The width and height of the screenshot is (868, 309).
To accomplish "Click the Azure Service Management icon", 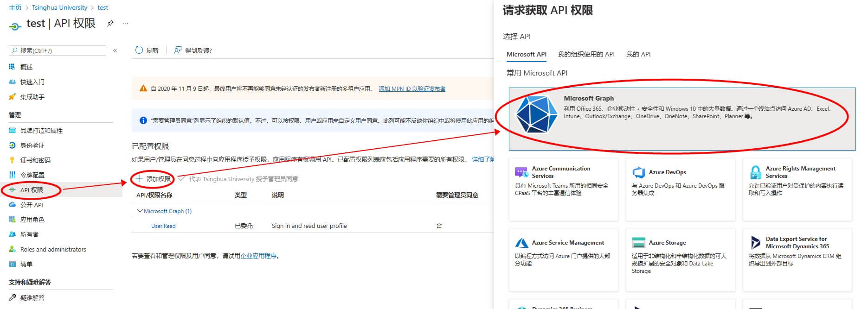I will [x=522, y=243].
